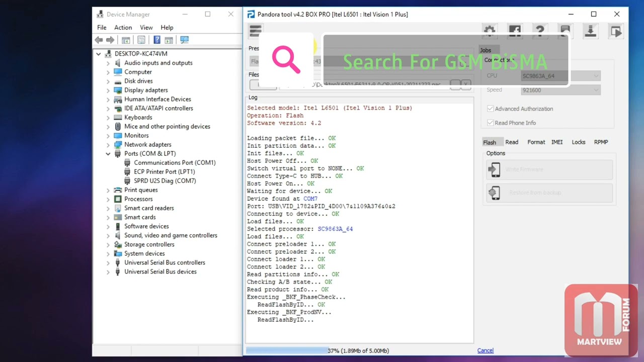Open the Help menu in Device Manager

[167, 28]
